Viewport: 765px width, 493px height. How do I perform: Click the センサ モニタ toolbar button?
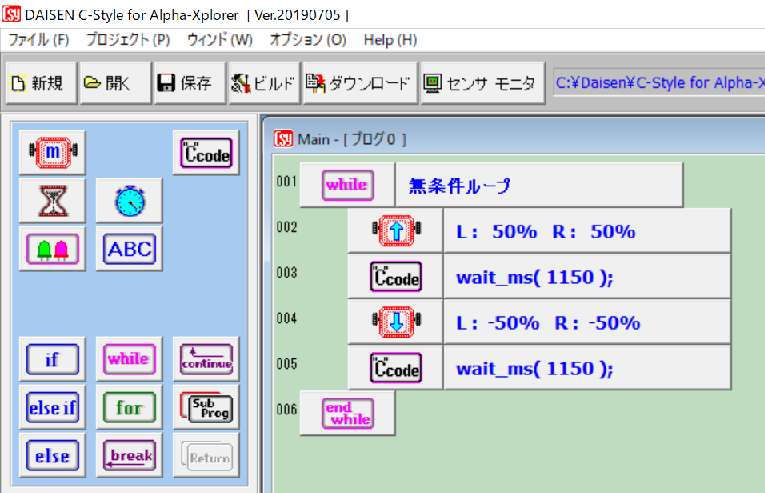[483, 83]
